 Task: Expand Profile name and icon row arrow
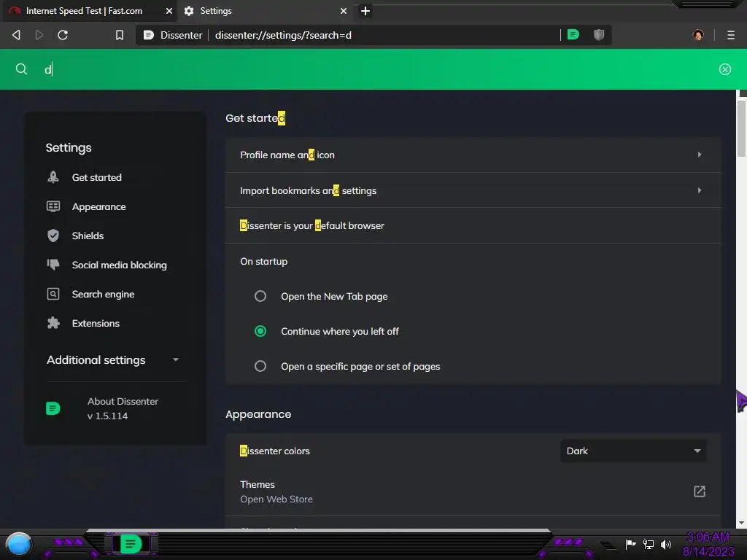click(x=700, y=155)
